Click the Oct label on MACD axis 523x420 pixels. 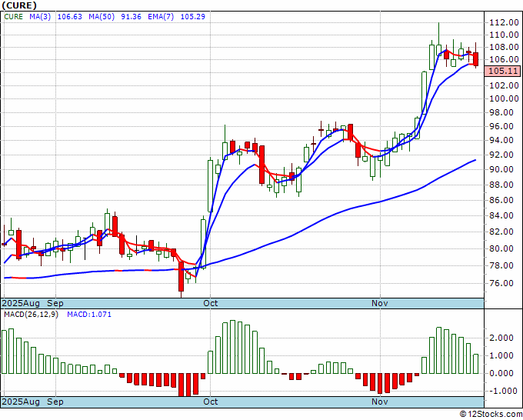211,402
